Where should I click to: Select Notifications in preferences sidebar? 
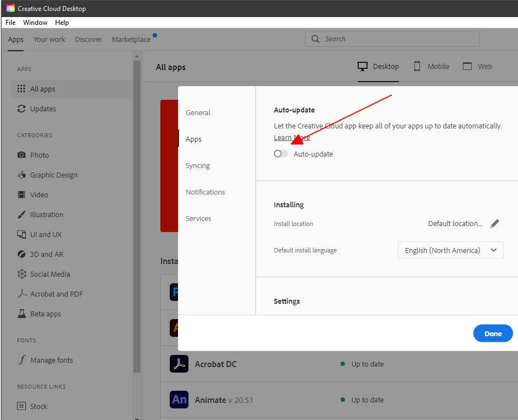click(205, 192)
